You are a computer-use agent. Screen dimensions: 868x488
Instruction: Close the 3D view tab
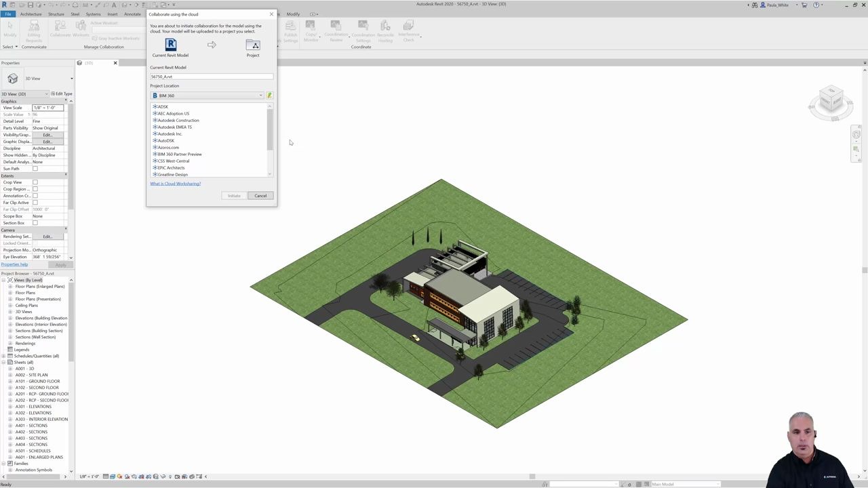coord(115,63)
